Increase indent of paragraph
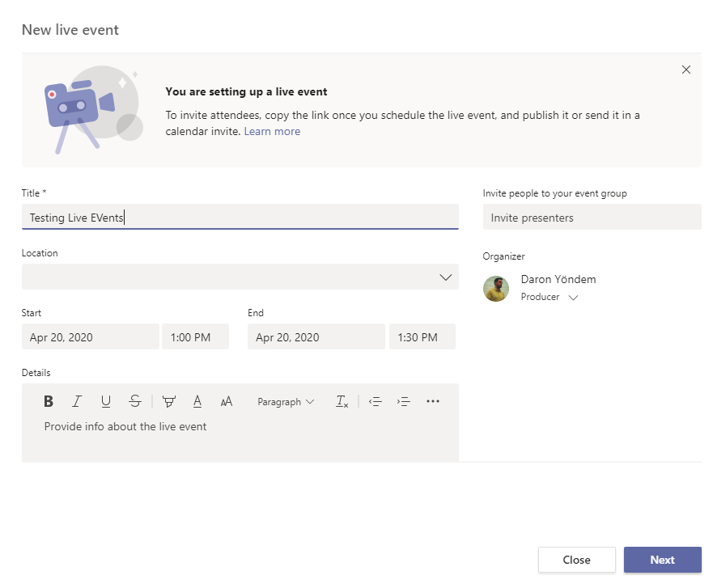The width and height of the screenshot is (713, 588). click(x=404, y=401)
